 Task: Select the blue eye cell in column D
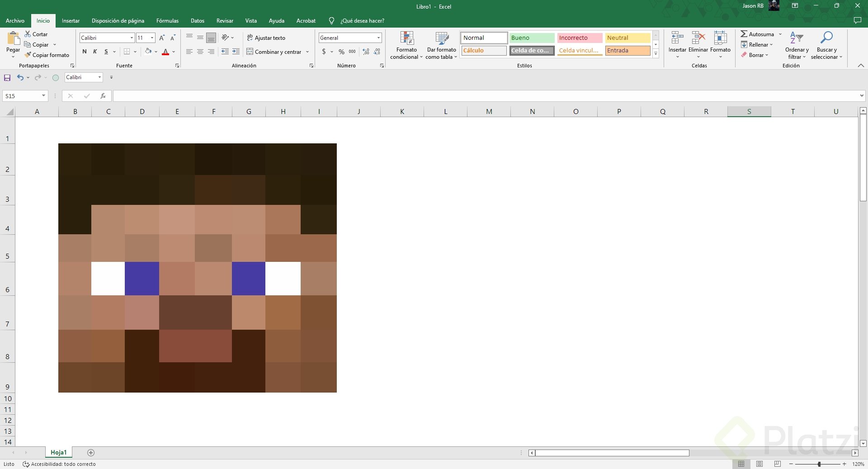(x=142, y=279)
